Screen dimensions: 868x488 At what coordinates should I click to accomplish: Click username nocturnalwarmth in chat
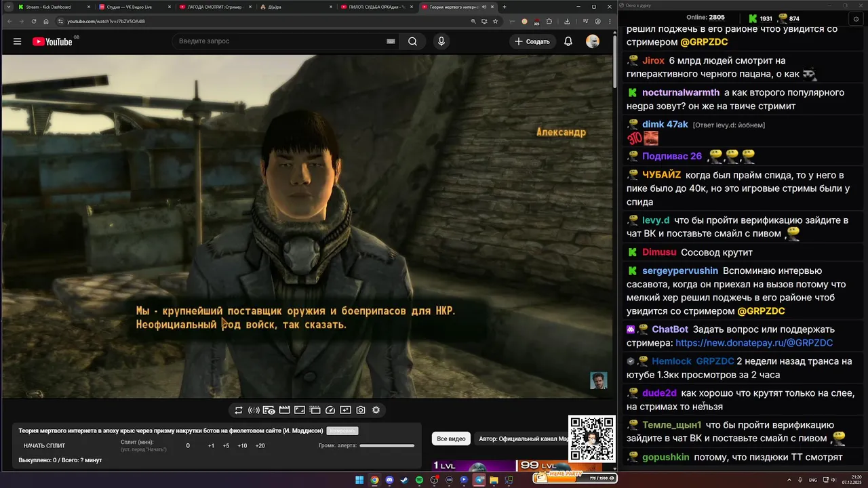(x=681, y=92)
